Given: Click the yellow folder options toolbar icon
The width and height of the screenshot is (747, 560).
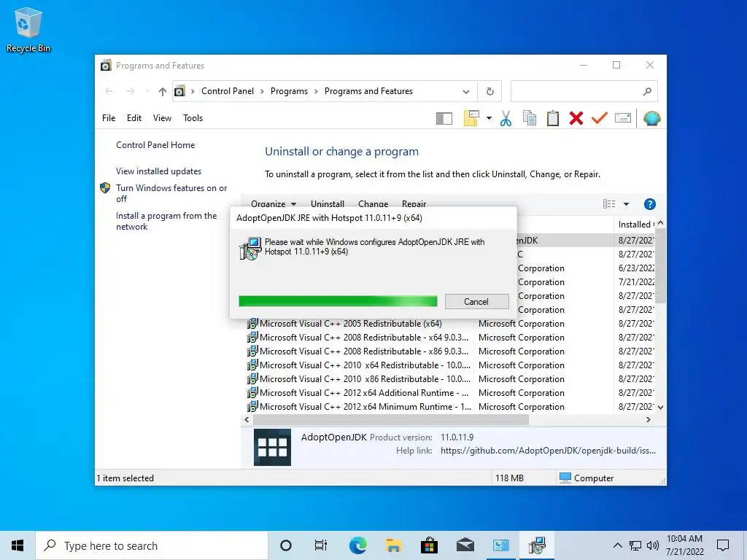Looking at the screenshot, I should (x=471, y=118).
